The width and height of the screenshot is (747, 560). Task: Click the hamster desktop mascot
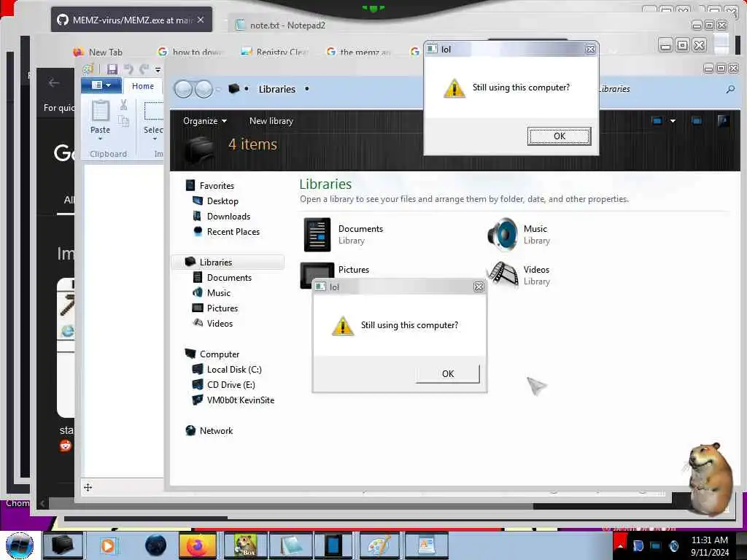pos(711,479)
